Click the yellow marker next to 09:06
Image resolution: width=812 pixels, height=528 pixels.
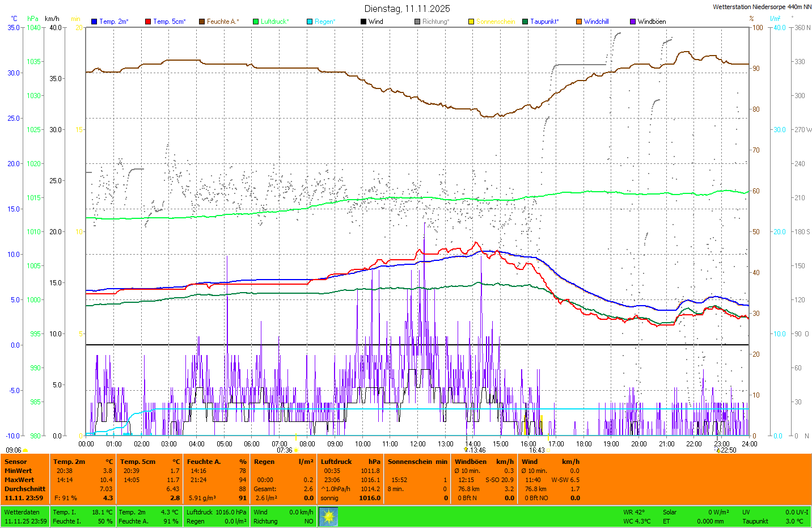tap(25, 450)
